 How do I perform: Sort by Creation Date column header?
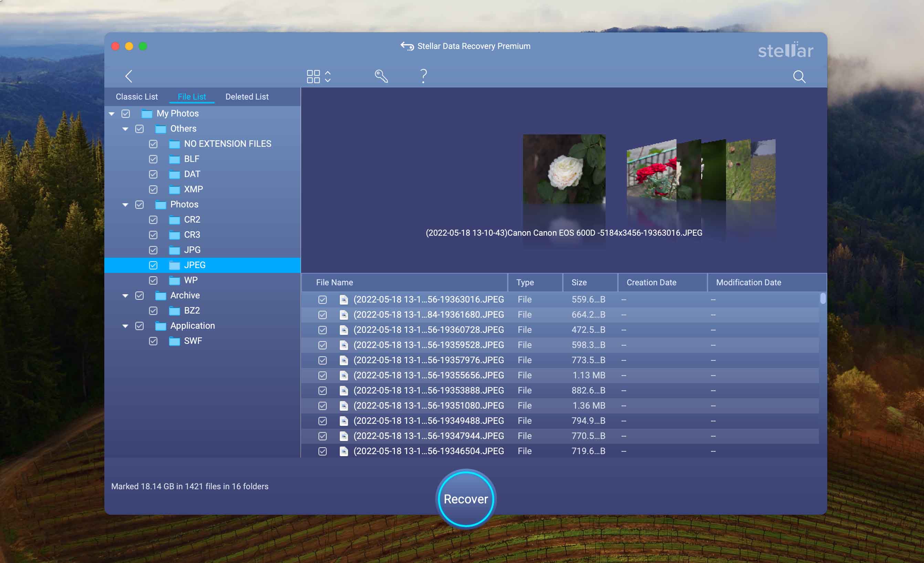663,282
